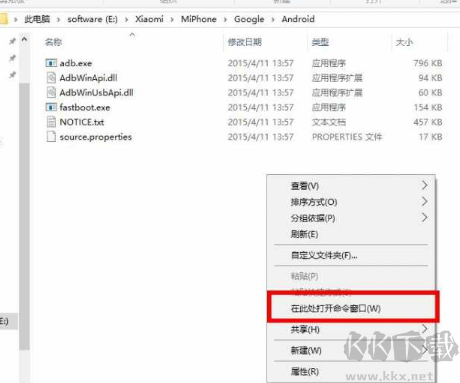Click the AdbWinApi.dll file icon
Viewport: 460px width, 383px height.
pyautogui.click(x=51, y=78)
